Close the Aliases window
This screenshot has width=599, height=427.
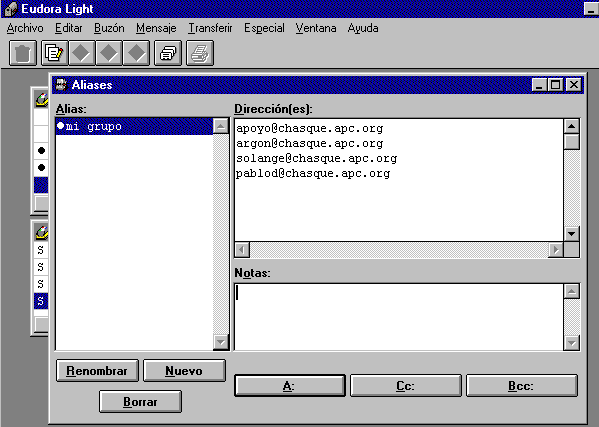(574, 85)
